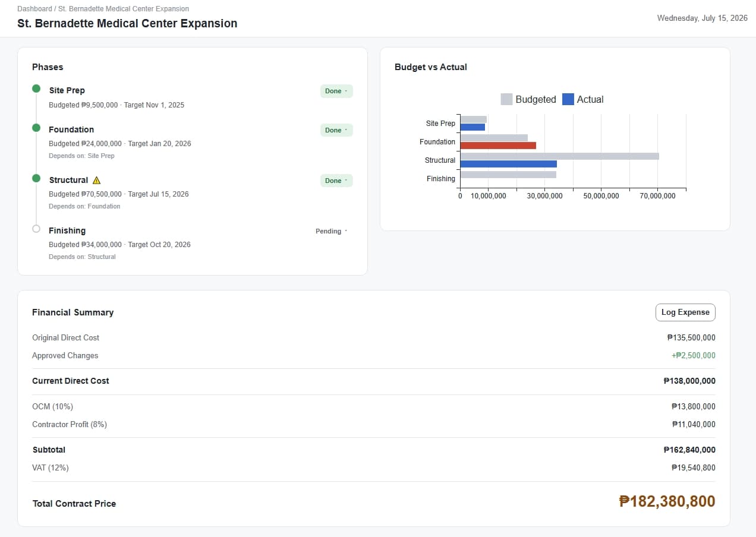Click the OCM (10%) label
The image size is (756, 537).
[x=52, y=406]
